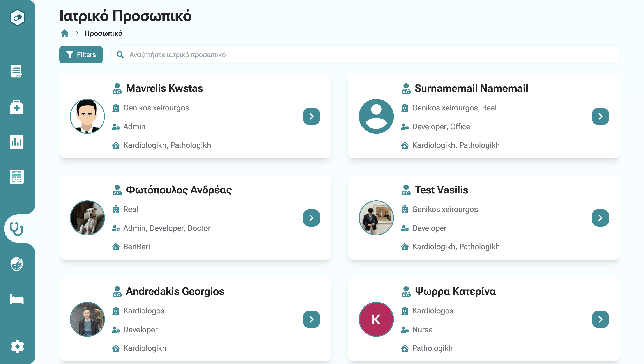Click arrow to view Ψωρρα Κατερίνα profile

pyautogui.click(x=600, y=319)
